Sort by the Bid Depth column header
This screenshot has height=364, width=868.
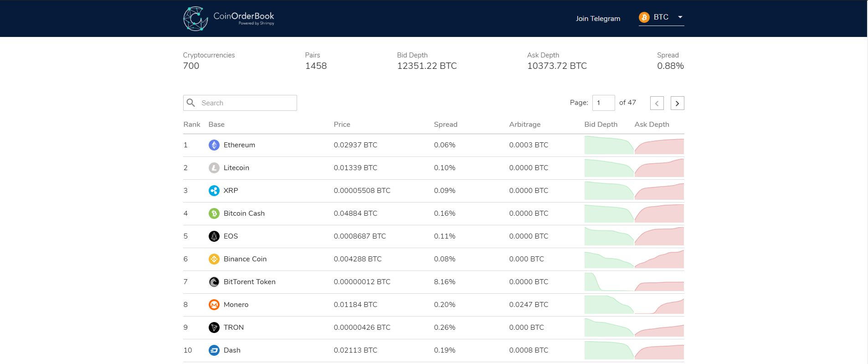[x=601, y=125]
